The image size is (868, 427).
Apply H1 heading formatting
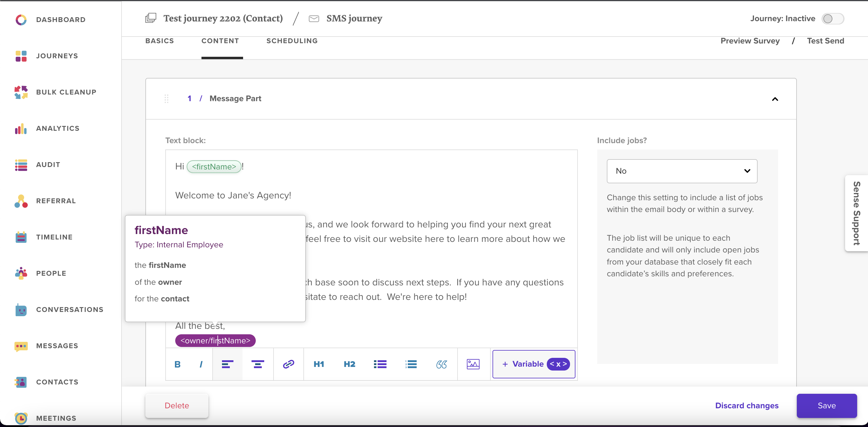(318, 364)
